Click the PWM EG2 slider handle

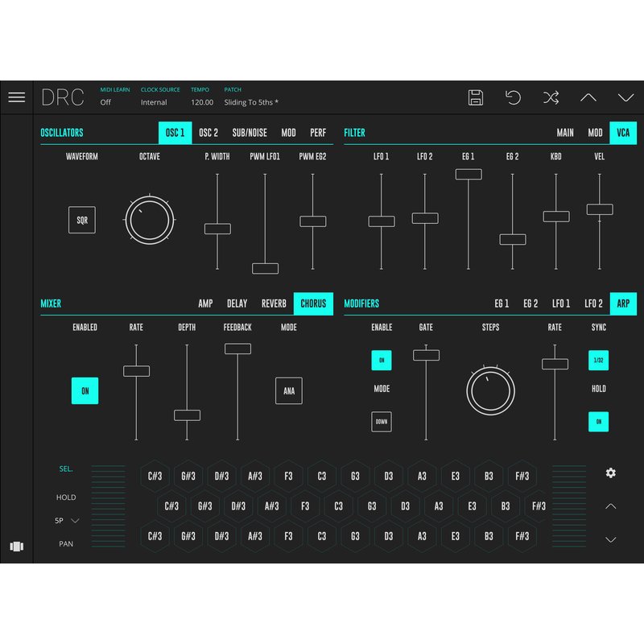312,221
